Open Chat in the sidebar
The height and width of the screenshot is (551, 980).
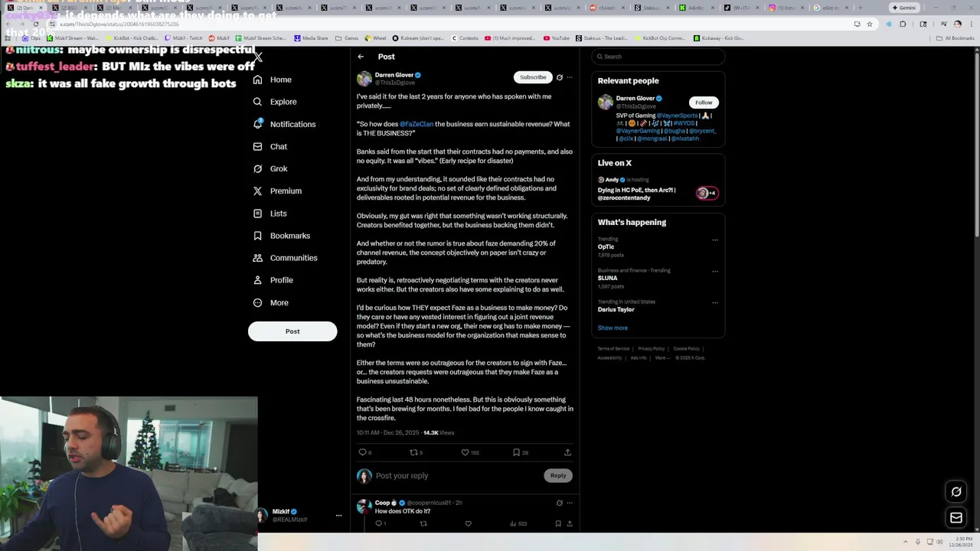[270, 146]
